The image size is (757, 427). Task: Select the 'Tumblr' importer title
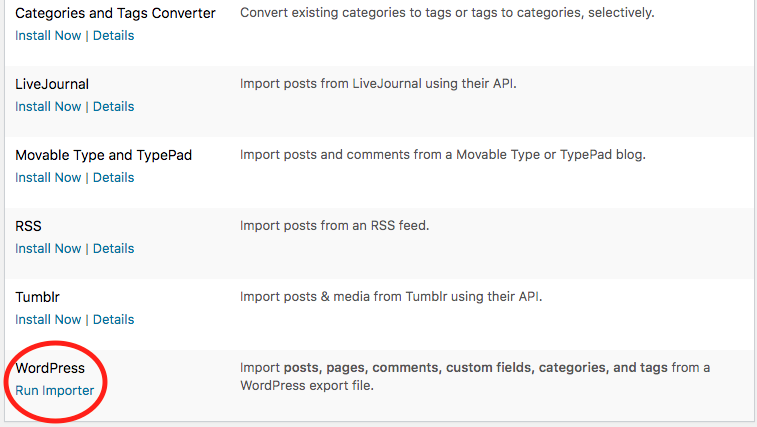coord(37,297)
